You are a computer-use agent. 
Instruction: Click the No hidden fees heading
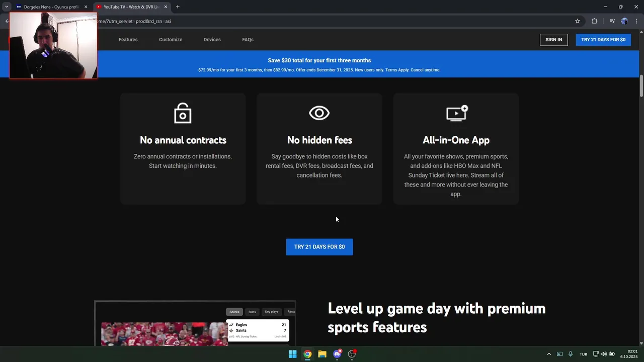[x=319, y=140]
